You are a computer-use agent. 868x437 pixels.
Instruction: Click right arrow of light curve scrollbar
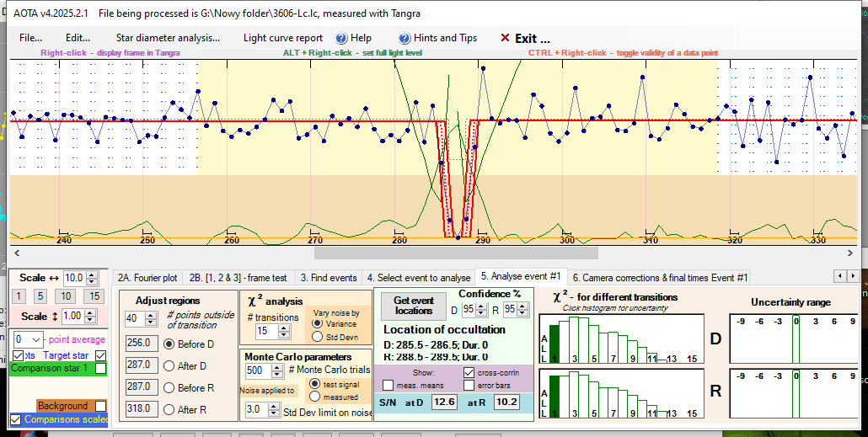tap(850, 253)
